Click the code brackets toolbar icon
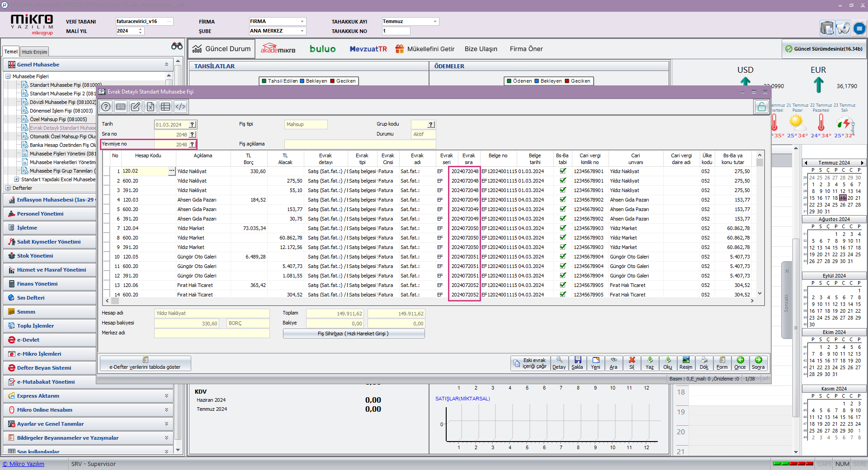The height and width of the screenshot is (470, 868). [180, 107]
